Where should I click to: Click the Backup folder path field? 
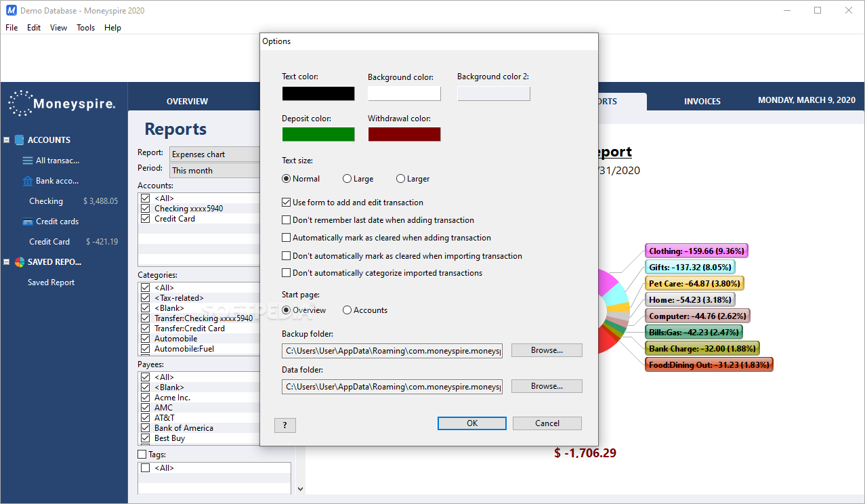tap(392, 350)
